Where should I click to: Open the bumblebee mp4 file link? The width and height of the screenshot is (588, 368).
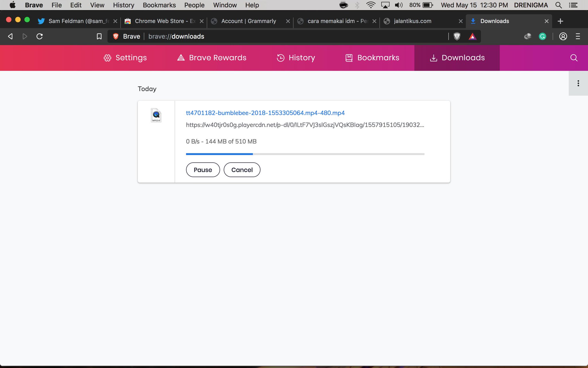coord(265,113)
